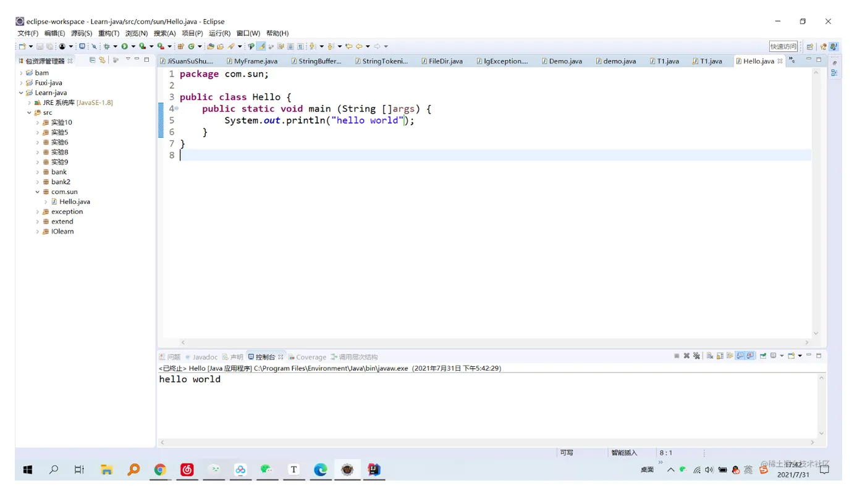Toggle Scroll Lock in console toolbar
865x504 pixels.
tap(720, 356)
